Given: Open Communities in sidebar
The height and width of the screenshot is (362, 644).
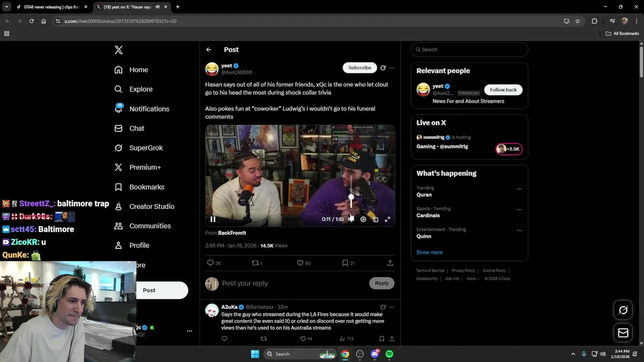Looking at the screenshot, I should pyautogui.click(x=142, y=226).
